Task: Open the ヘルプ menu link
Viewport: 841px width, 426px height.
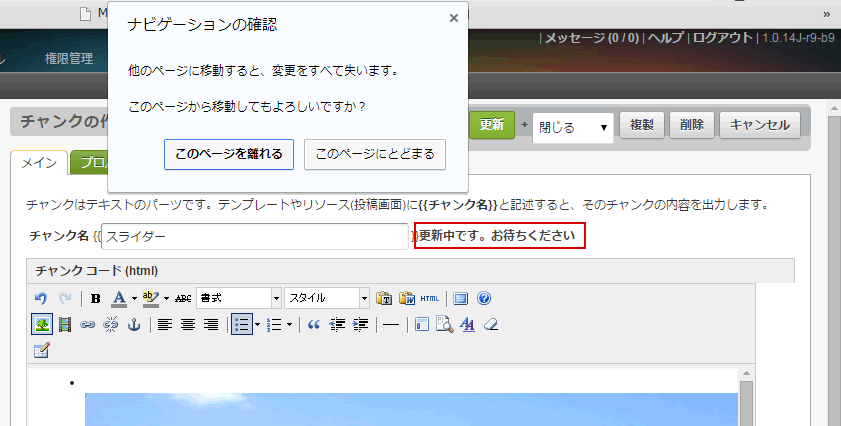Action: coord(665,38)
